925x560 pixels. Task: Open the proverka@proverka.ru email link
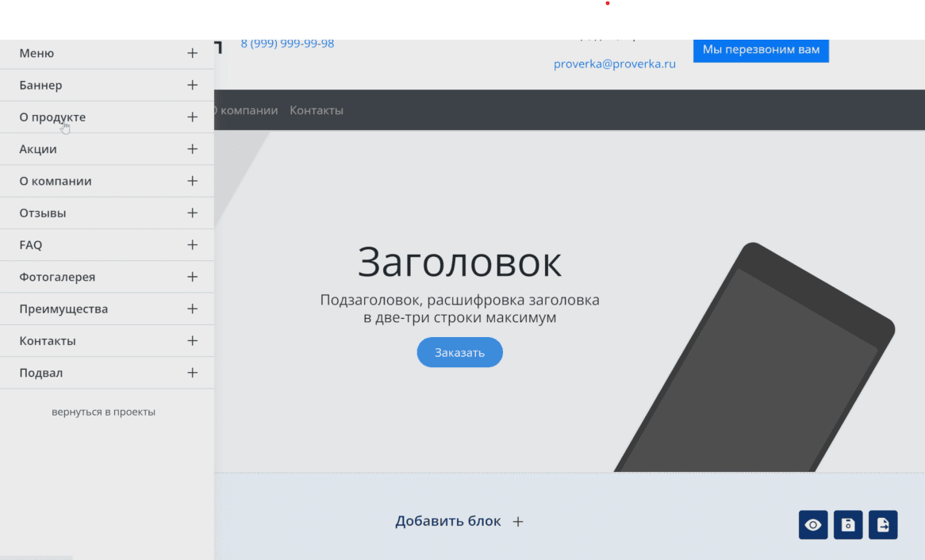click(614, 63)
